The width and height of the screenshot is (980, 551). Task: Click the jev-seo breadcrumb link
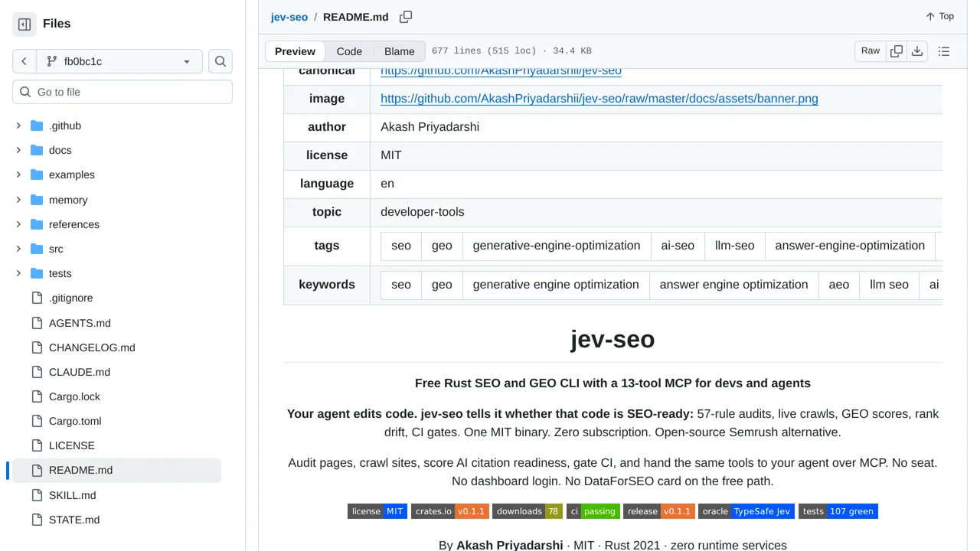pos(289,17)
